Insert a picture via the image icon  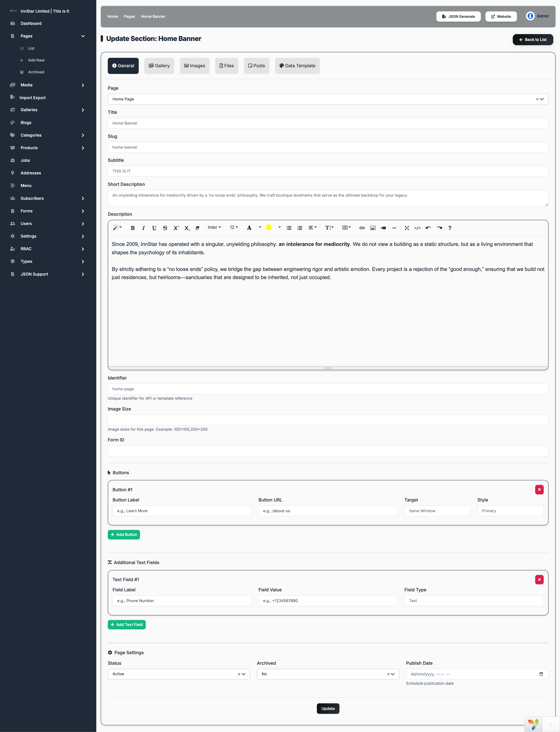click(373, 228)
